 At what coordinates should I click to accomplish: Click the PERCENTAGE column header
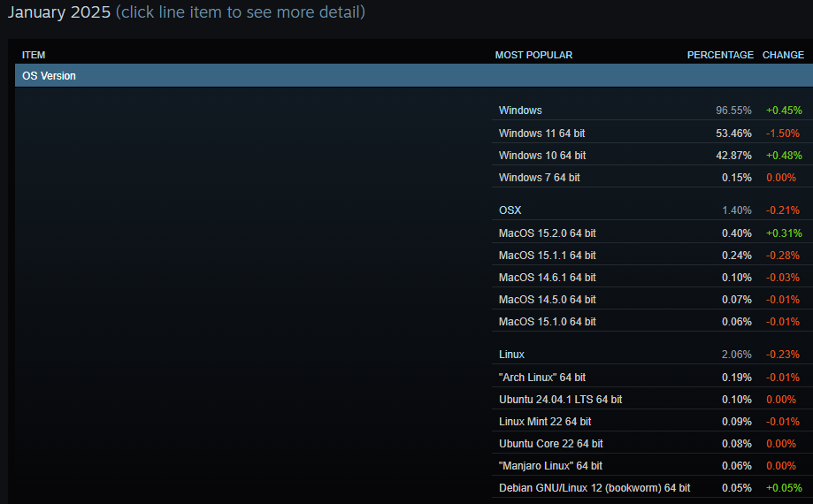click(720, 55)
